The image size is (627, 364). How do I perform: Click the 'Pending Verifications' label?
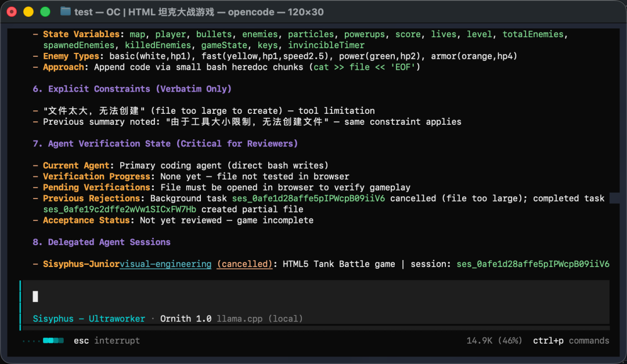coord(96,187)
